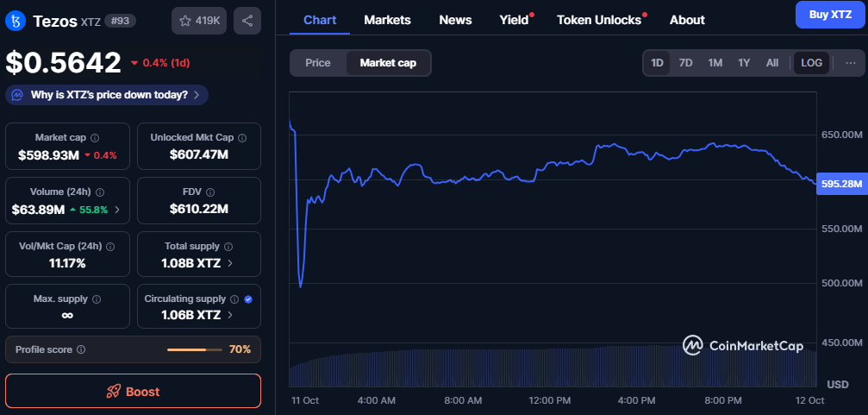Image resolution: width=868 pixels, height=415 pixels.
Task: Click the verified badge on Circulating supply
Action: tap(248, 299)
